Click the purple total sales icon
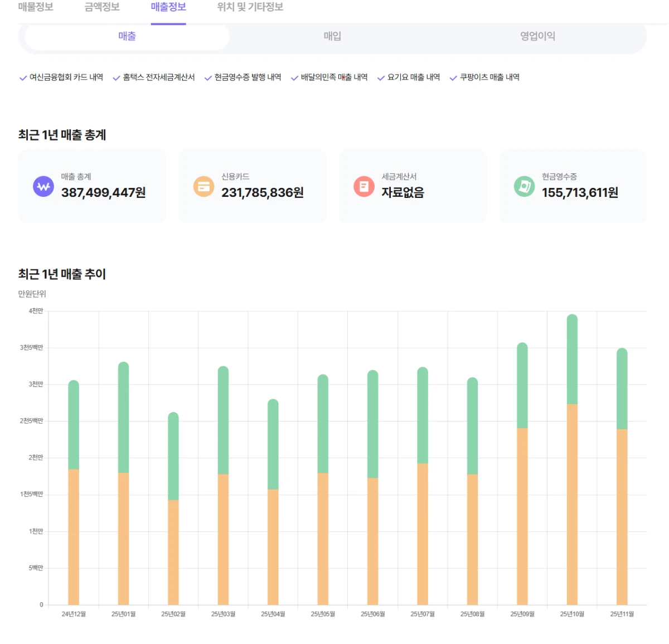 (43, 186)
